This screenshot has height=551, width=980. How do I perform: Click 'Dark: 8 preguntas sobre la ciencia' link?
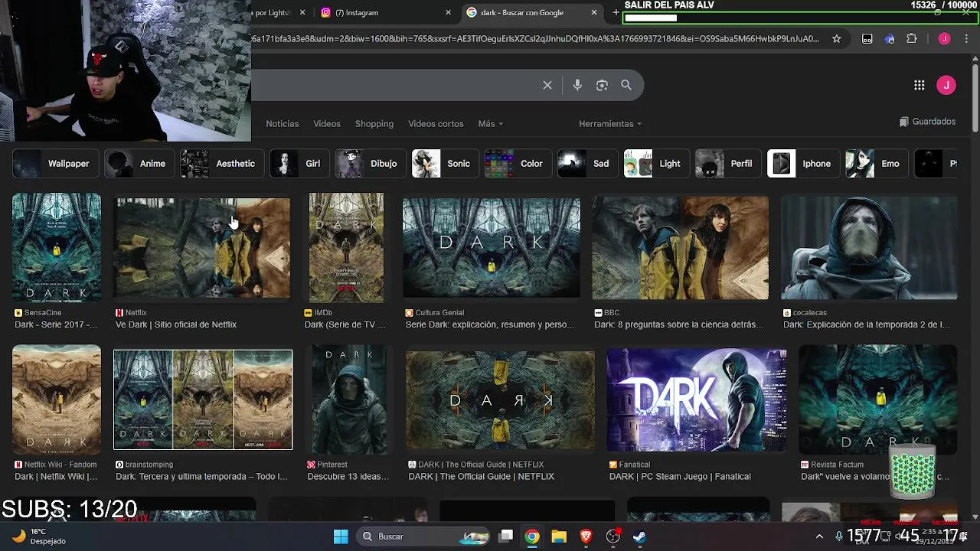679,324
